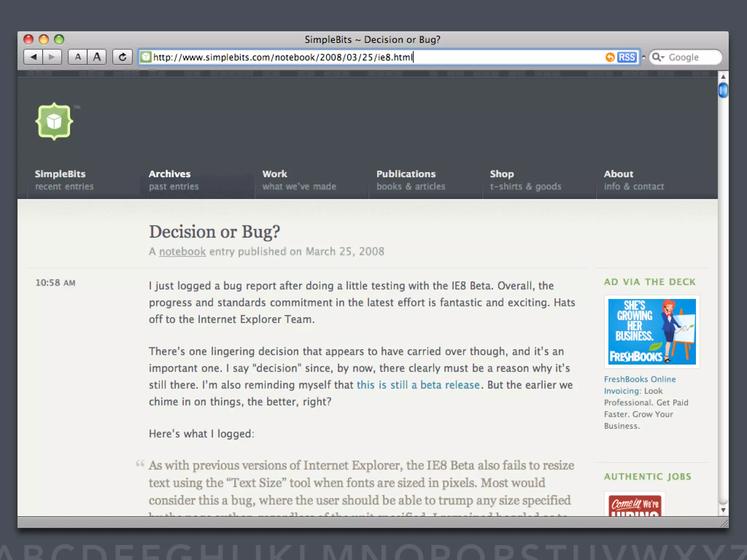Click the FreshBooks ad banner image

click(652, 331)
